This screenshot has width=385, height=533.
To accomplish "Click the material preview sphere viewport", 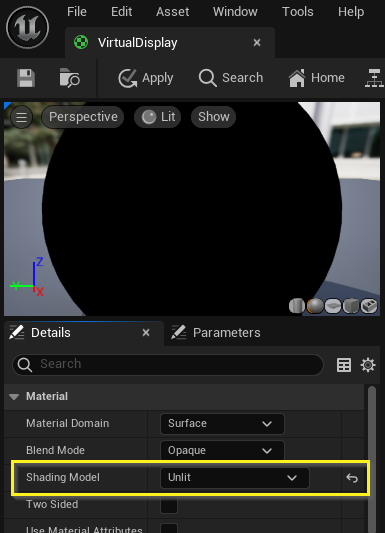I will pos(192,209).
